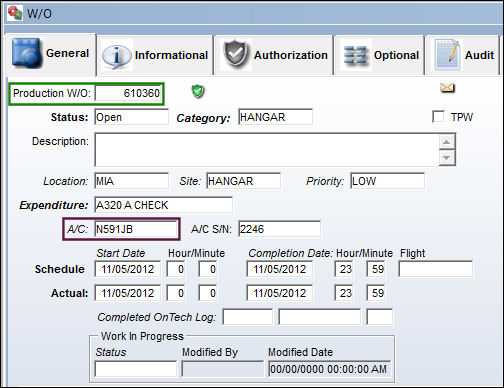Screen dimensions: 504x388
Task: Click the Work In Progress group title
Action: tap(142, 336)
